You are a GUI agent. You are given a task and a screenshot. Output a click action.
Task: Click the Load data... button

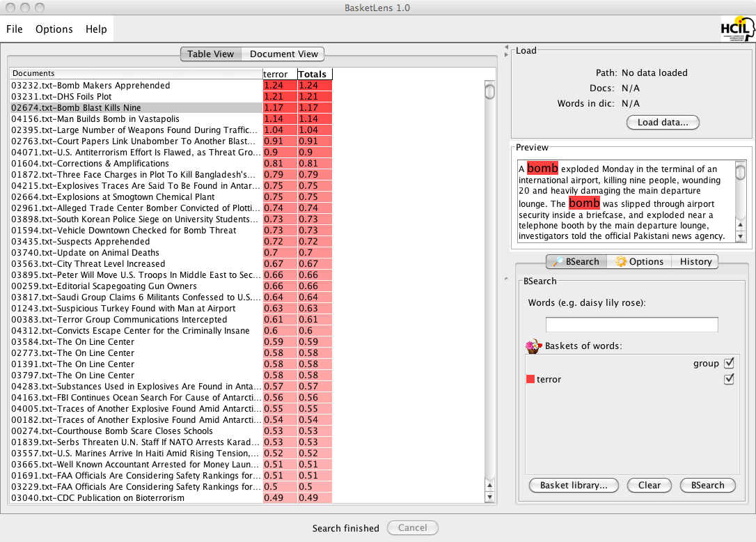click(663, 122)
